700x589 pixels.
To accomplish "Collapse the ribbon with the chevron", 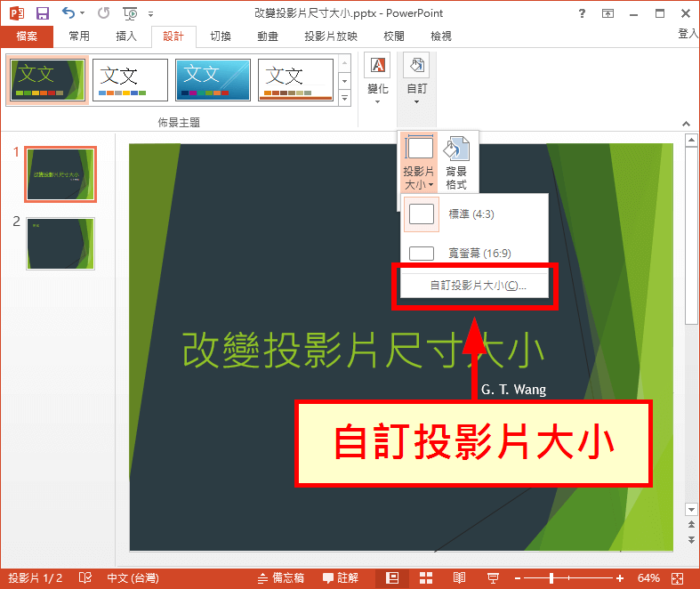I will [x=686, y=124].
